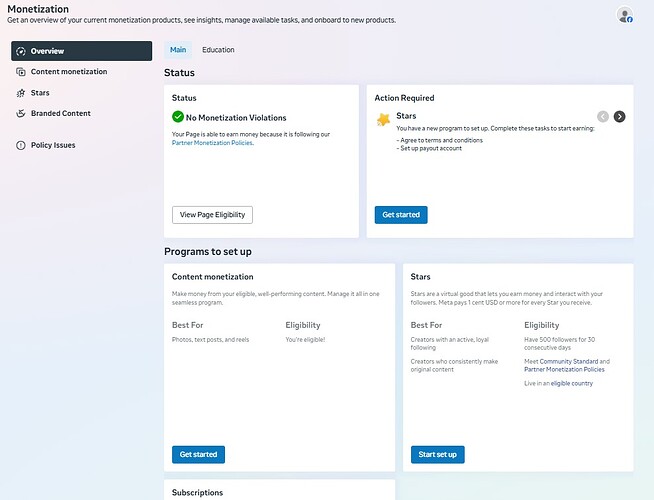Click the Content monetization sidebar icon

click(21, 72)
